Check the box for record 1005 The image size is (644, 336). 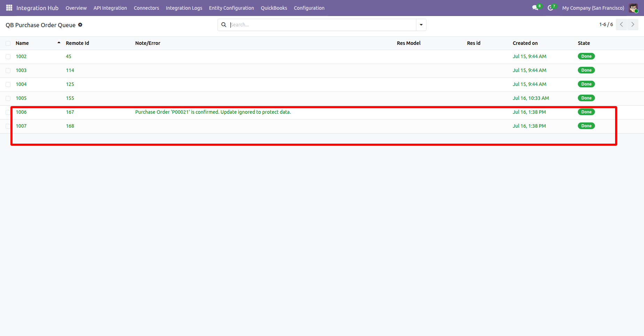(x=8, y=98)
